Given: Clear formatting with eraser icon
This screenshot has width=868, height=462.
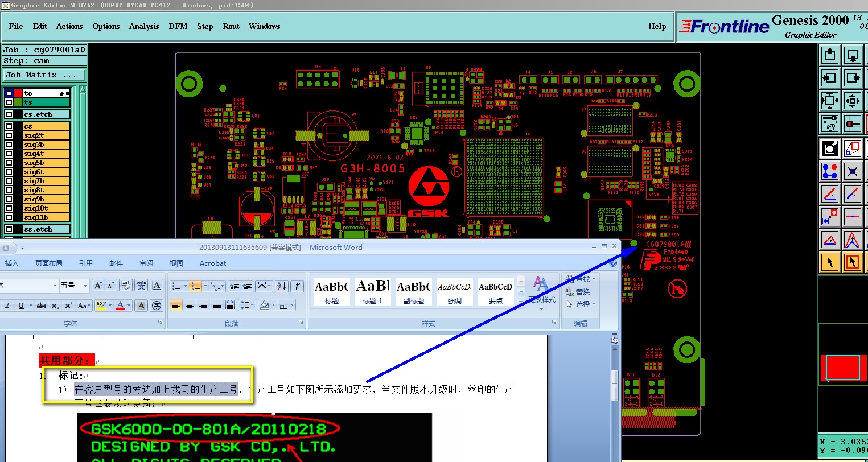Looking at the screenshot, I should coord(126,286).
